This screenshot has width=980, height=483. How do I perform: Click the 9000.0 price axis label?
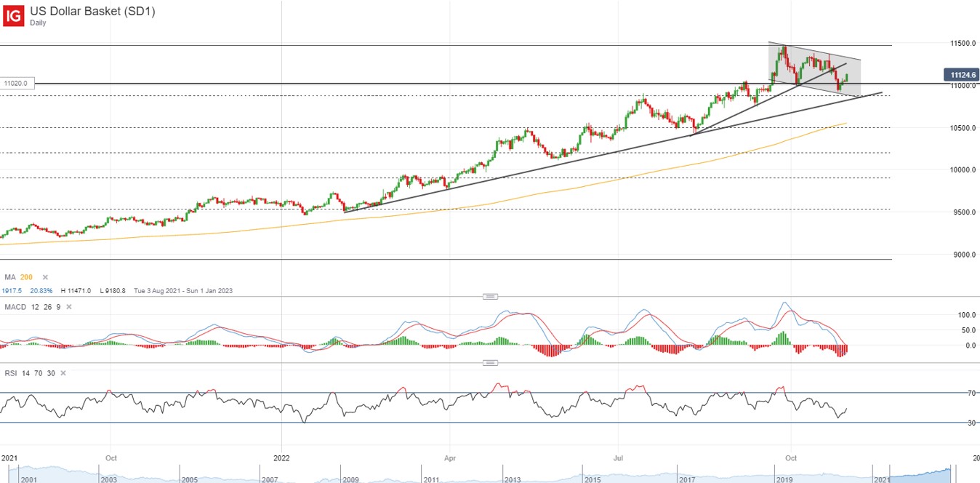coord(963,255)
